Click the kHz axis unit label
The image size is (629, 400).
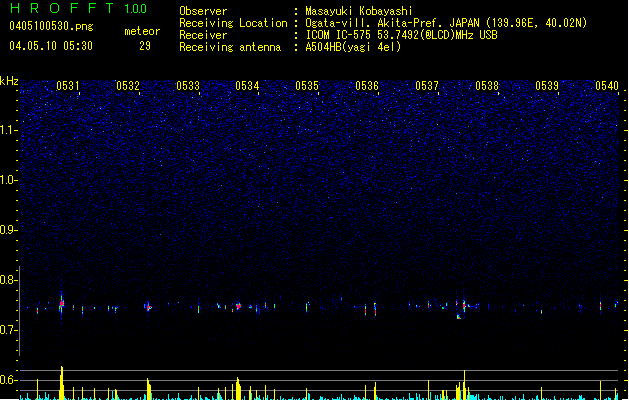(x=9, y=81)
